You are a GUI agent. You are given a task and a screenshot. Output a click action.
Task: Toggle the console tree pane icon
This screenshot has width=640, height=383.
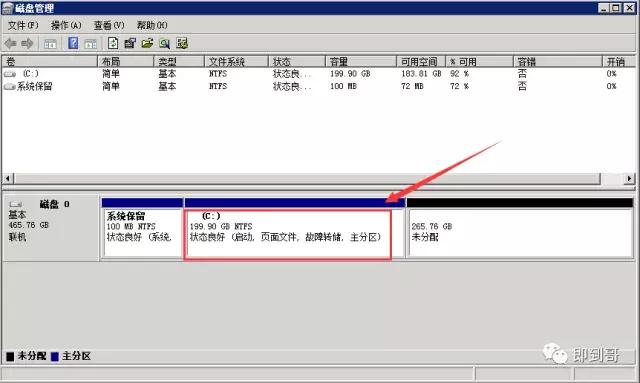coord(50,44)
